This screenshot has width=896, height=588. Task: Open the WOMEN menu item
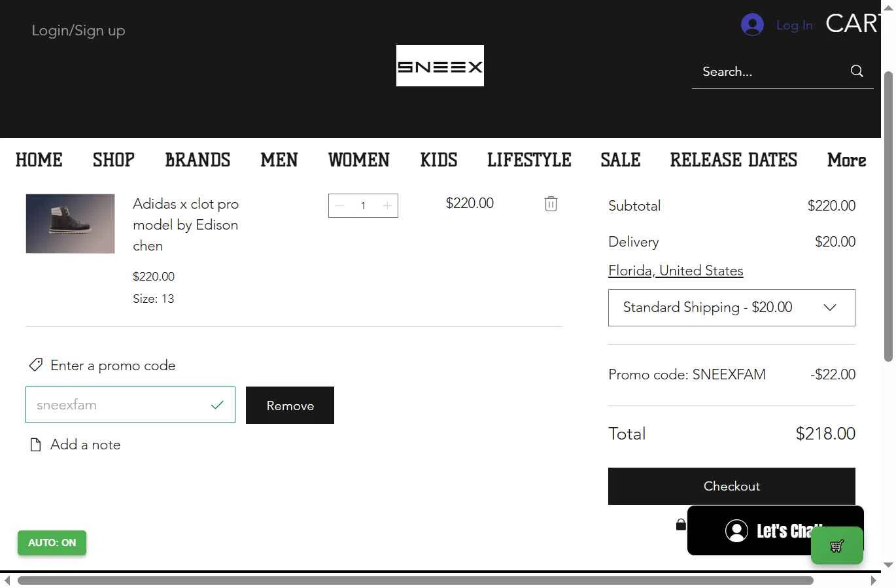(x=359, y=160)
